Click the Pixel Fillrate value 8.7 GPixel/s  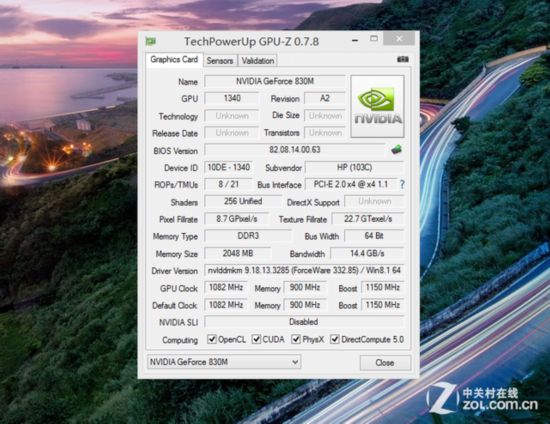coord(236,219)
